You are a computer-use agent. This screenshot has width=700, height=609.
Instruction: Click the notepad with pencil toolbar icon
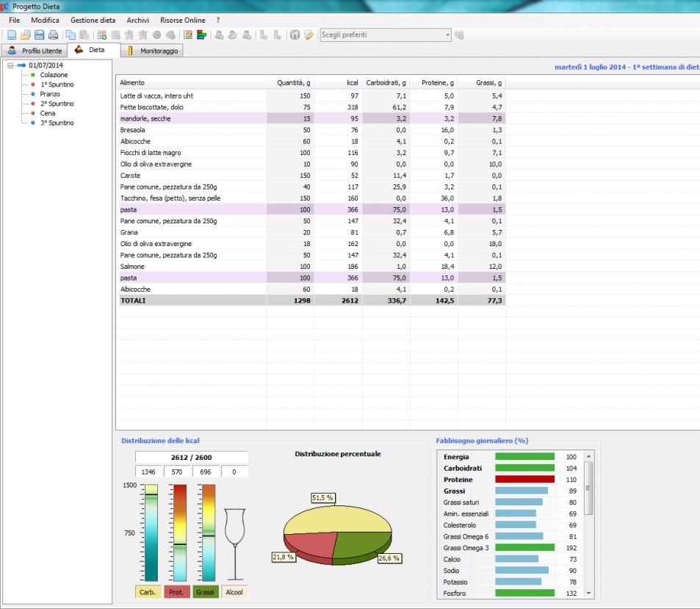click(x=309, y=35)
